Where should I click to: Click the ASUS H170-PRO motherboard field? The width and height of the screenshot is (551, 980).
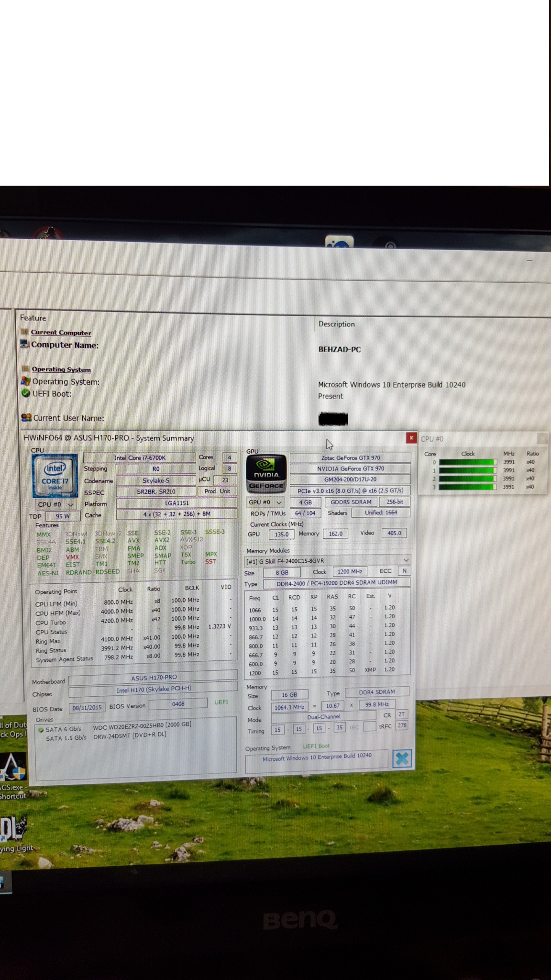click(154, 678)
